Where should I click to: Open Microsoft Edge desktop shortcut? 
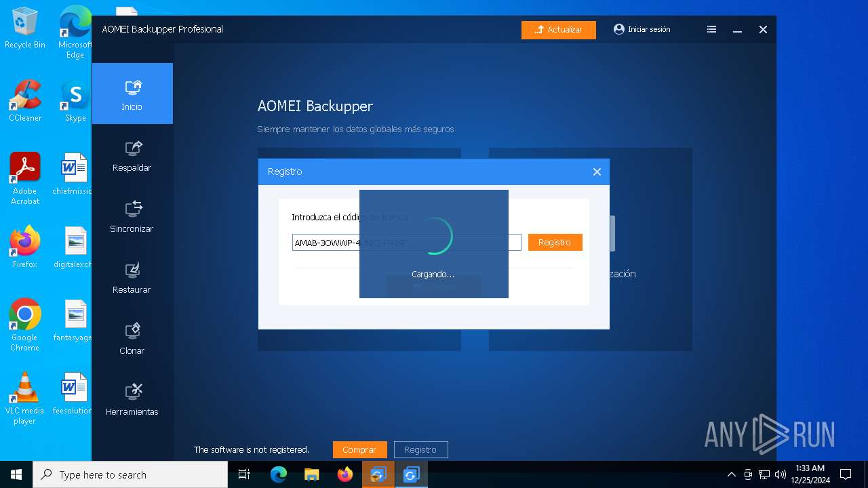(75, 32)
